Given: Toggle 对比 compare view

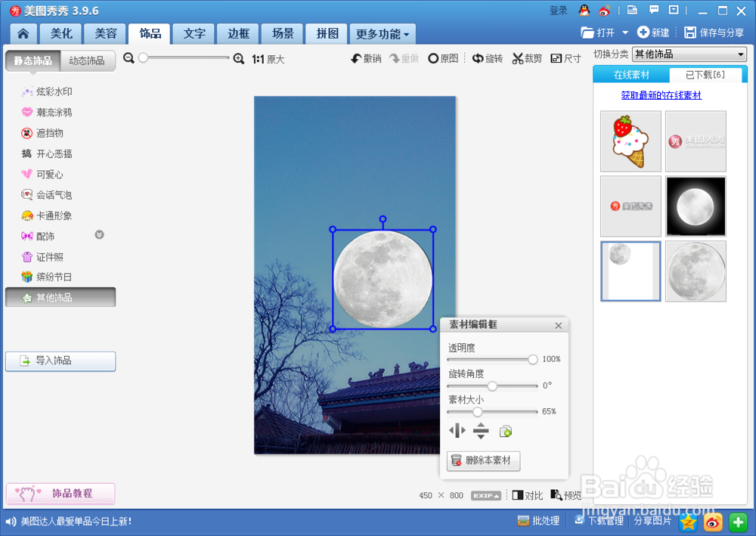Looking at the screenshot, I should pyautogui.click(x=528, y=495).
